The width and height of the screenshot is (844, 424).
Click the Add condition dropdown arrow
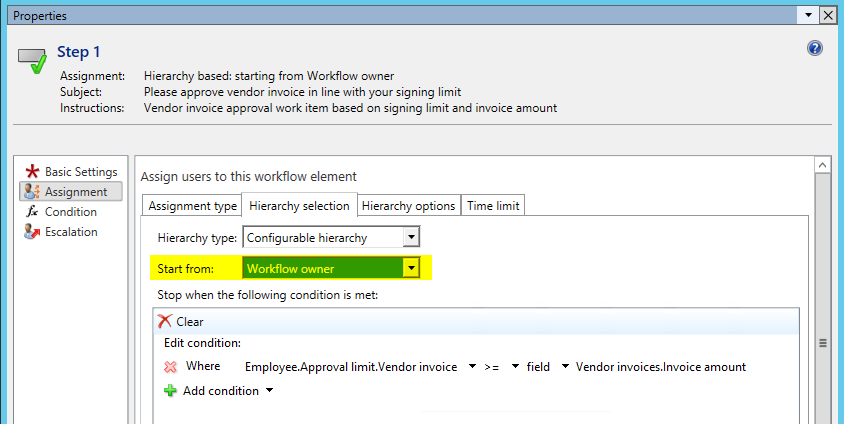point(268,391)
